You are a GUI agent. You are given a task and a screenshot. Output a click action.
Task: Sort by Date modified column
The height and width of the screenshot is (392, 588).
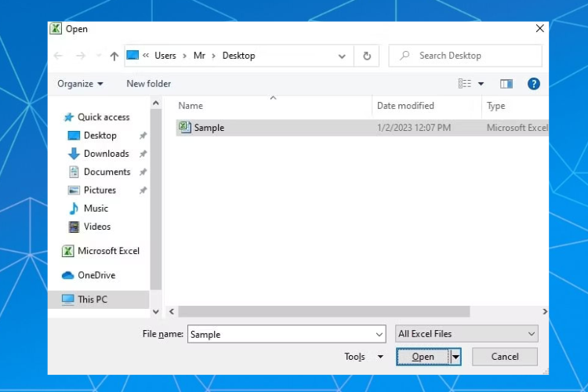[x=405, y=106]
